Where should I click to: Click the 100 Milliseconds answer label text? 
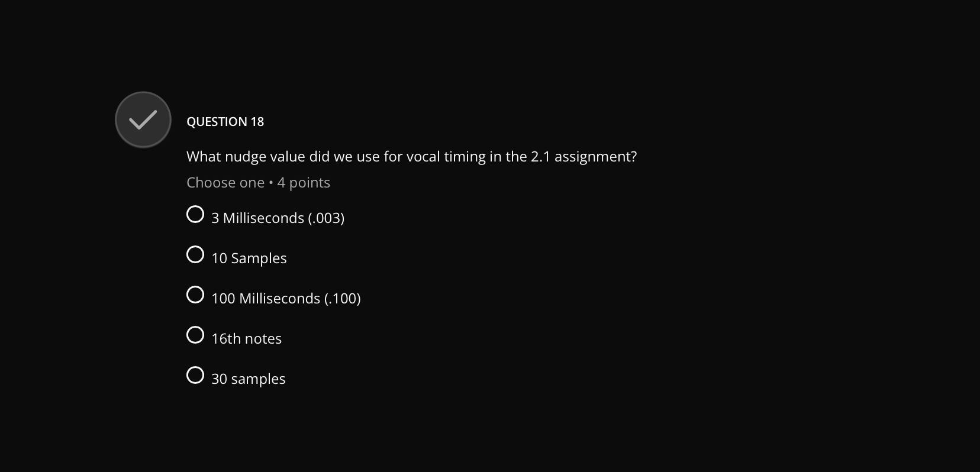click(286, 298)
